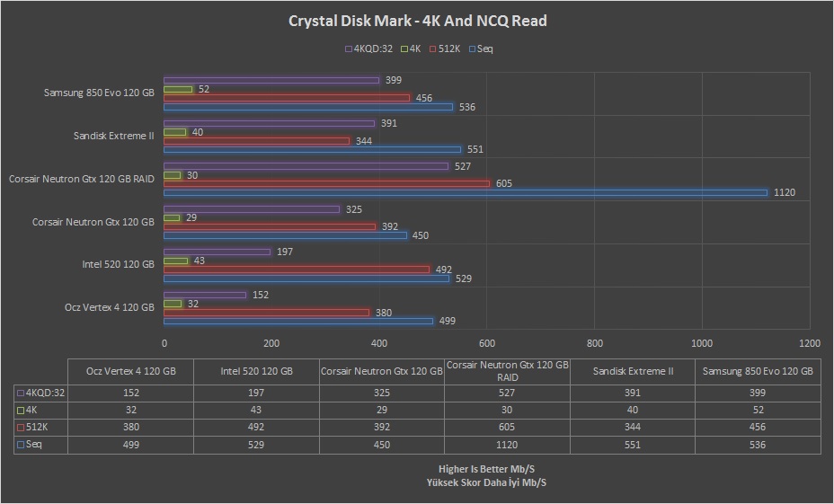This screenshot has width=834, height=504.
Task: Click the Higher Is Better Mb/S caption
Action: coord(486,469)
